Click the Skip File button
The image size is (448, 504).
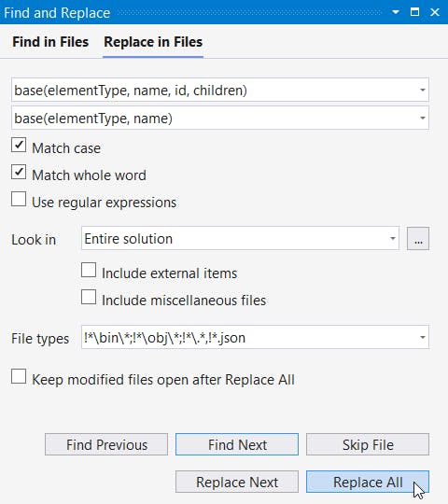[368, 444]
